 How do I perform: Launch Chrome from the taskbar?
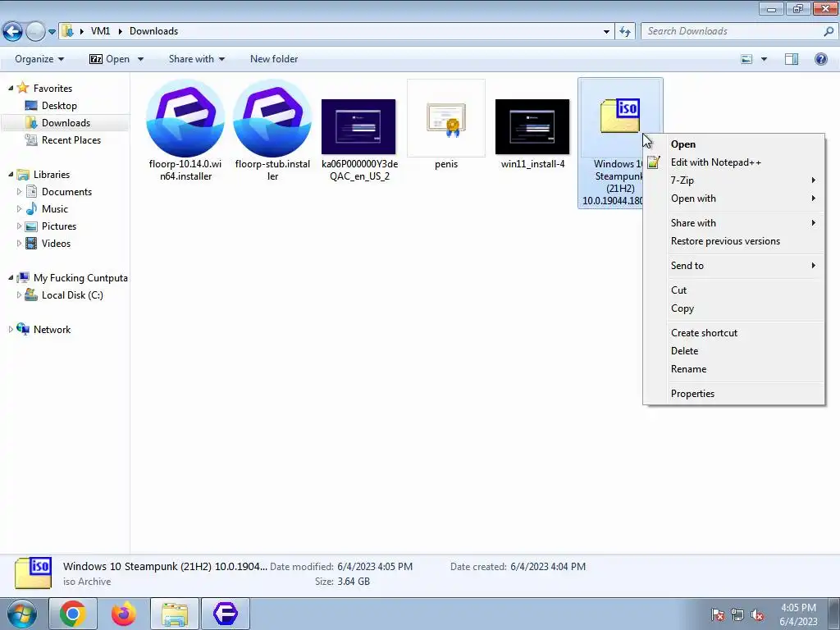[x=73, y=614]
